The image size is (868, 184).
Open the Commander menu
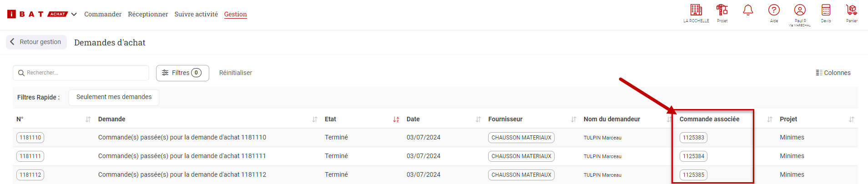coord(103,14)
